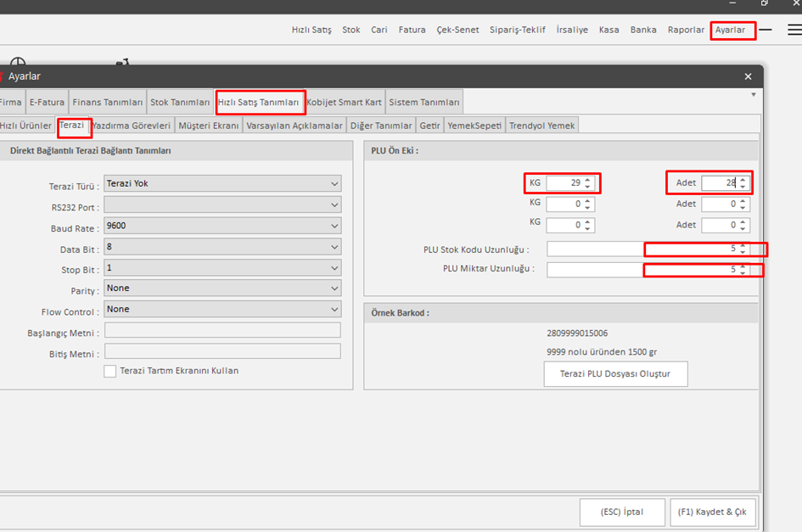The image size is (802, 532).
Task: Switch to the Stok Tanımları tab
Action: click(x=180, y=102)
